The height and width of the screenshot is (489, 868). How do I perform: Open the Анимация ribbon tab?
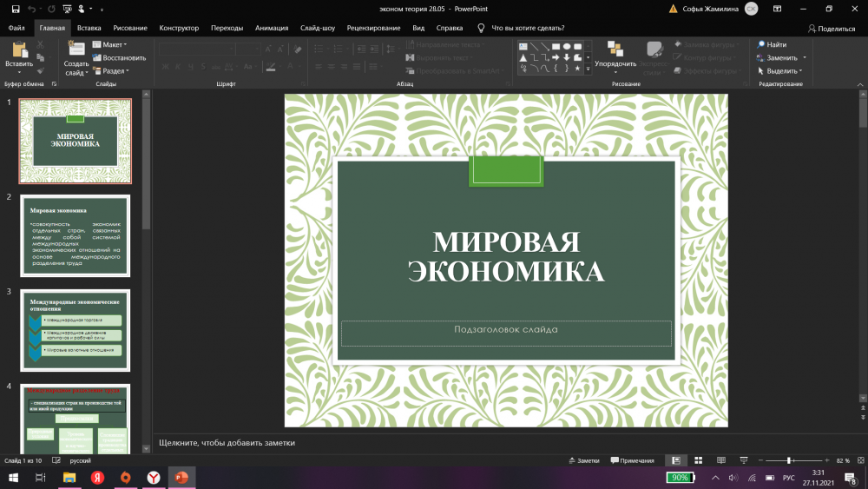(272, 28)
